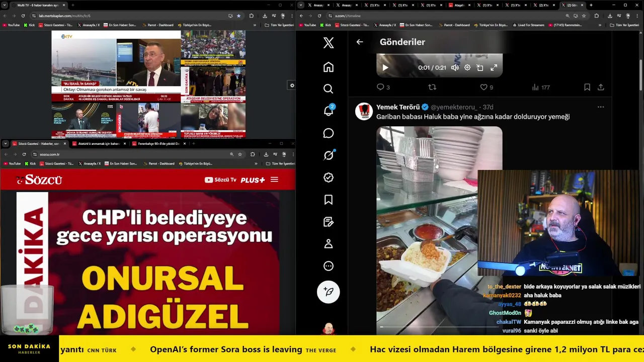644x362 pixels.
Task: Go back with Gönderiler arrow
Action: click(360, 42)
